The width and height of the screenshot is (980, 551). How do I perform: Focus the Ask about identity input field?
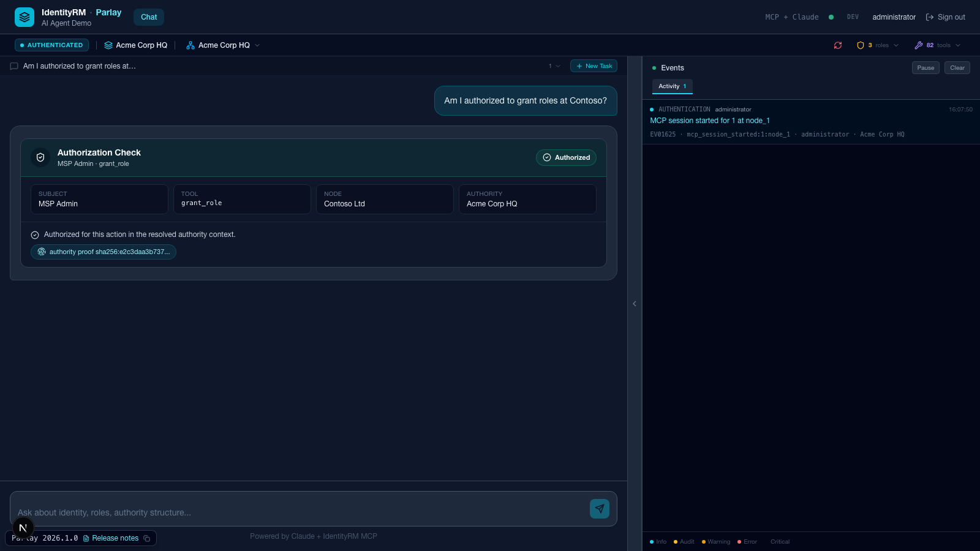click(300, 512)
